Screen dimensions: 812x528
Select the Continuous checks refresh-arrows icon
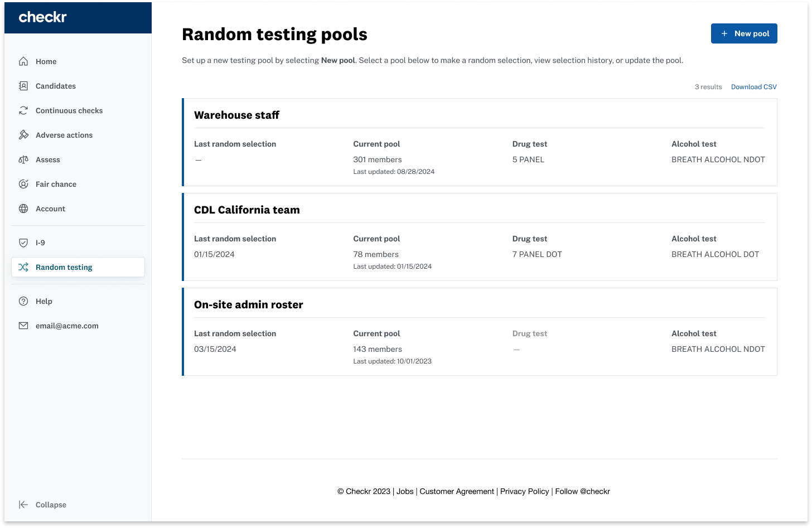pos(23,110)
